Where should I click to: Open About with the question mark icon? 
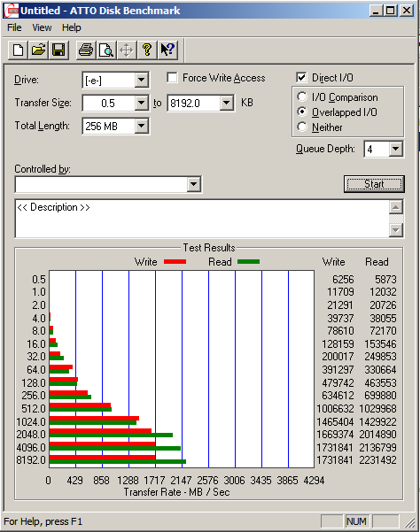coord(147,50)
